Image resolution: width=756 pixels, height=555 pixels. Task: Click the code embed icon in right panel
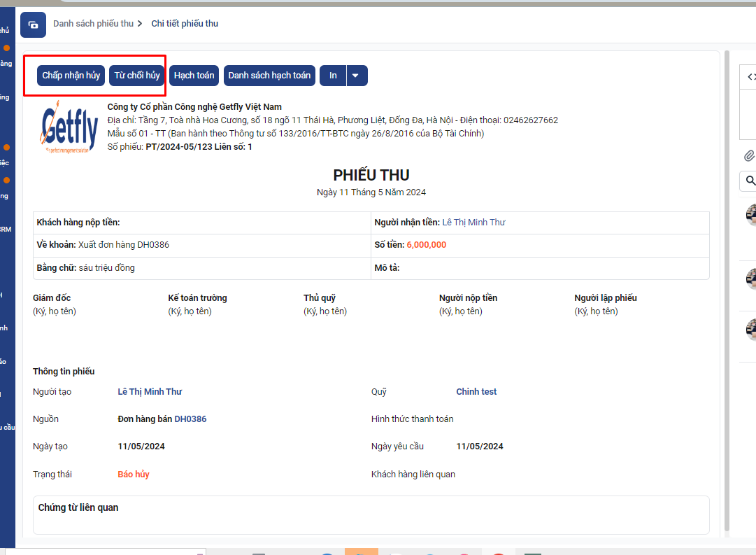pos(751,77)
